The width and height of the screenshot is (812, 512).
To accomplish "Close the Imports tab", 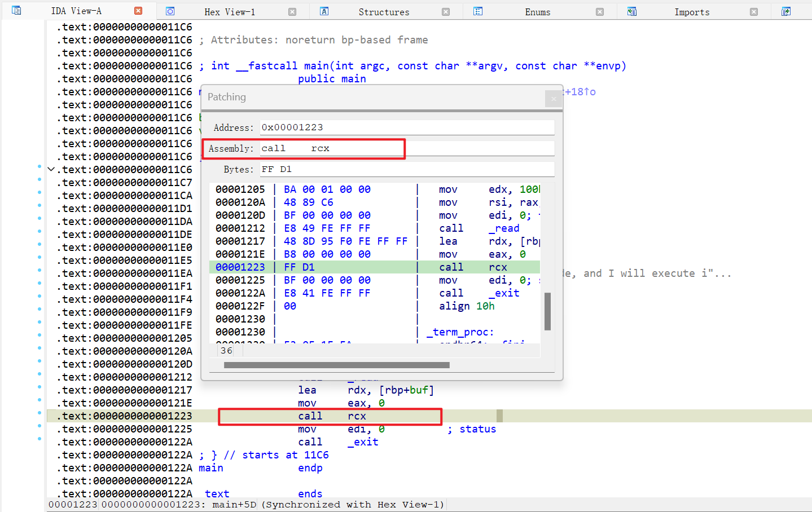I will [754, 12].
